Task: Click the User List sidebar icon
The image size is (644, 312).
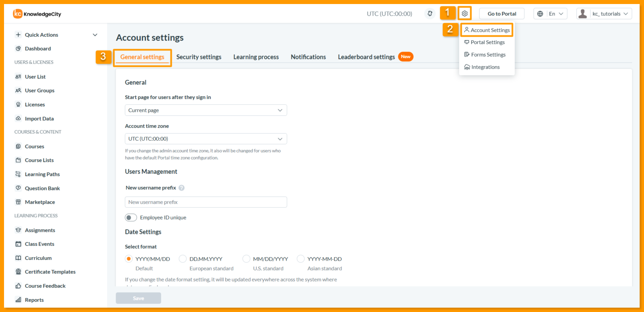Action: [18, 77]
